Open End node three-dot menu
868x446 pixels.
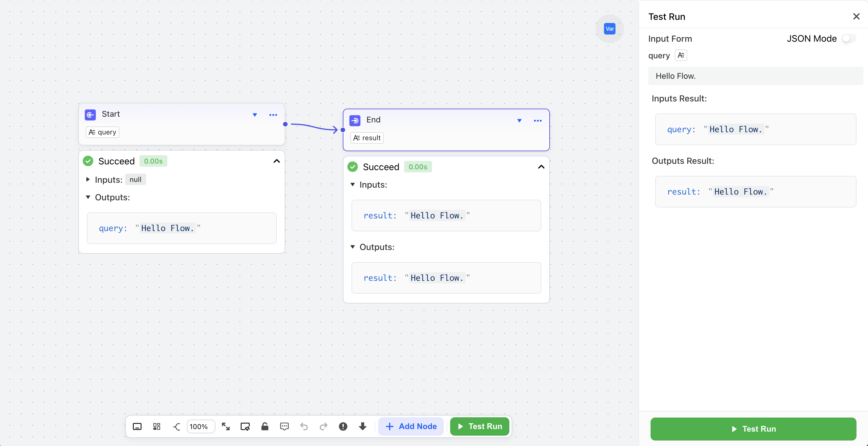(538, 120)
